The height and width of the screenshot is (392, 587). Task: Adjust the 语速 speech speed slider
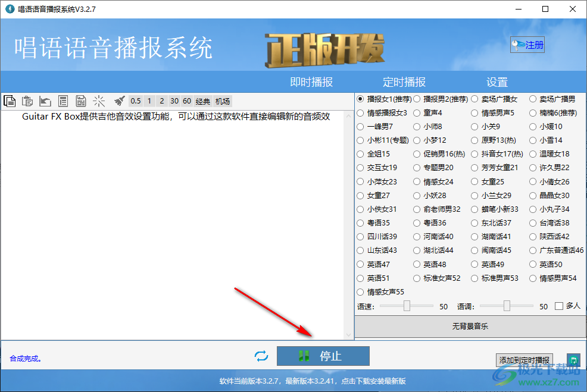click(406, 306)
